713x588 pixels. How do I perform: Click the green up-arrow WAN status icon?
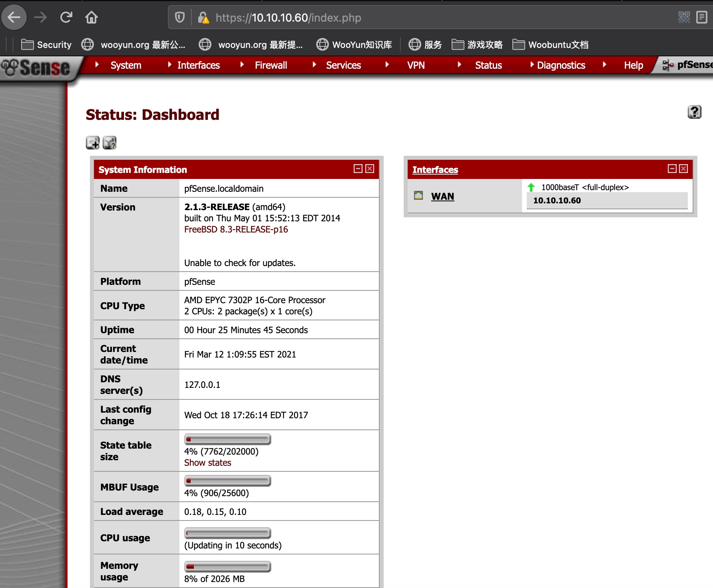(531, 187)
